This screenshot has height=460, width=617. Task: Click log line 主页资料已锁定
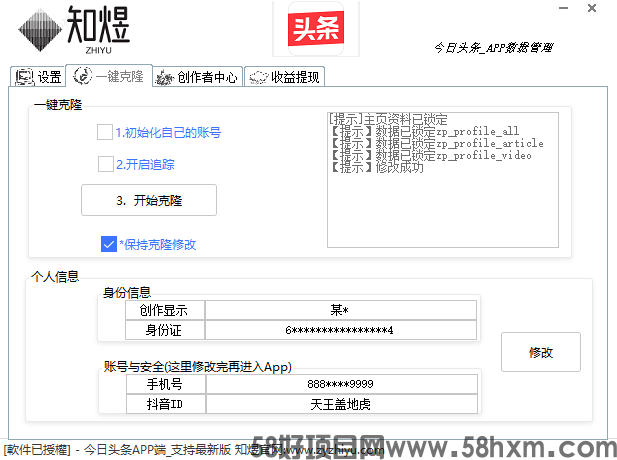tap(388, 119)
